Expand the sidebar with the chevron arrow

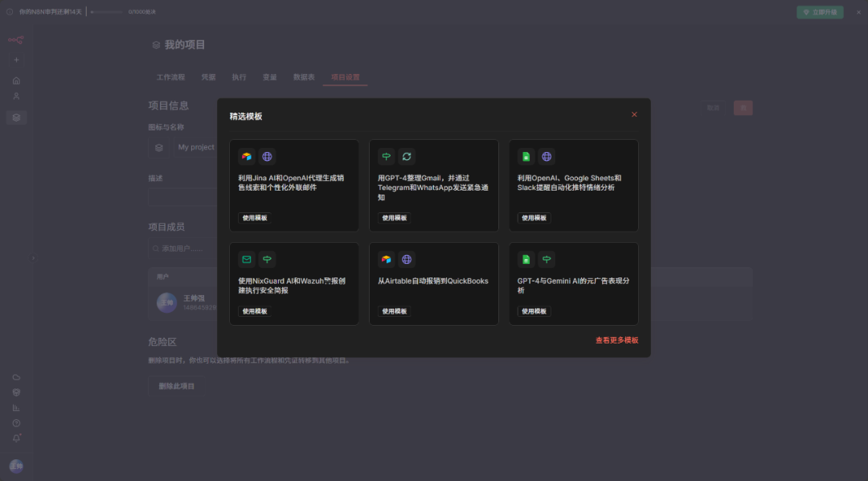pyautogui.click(x=33, y=257)
